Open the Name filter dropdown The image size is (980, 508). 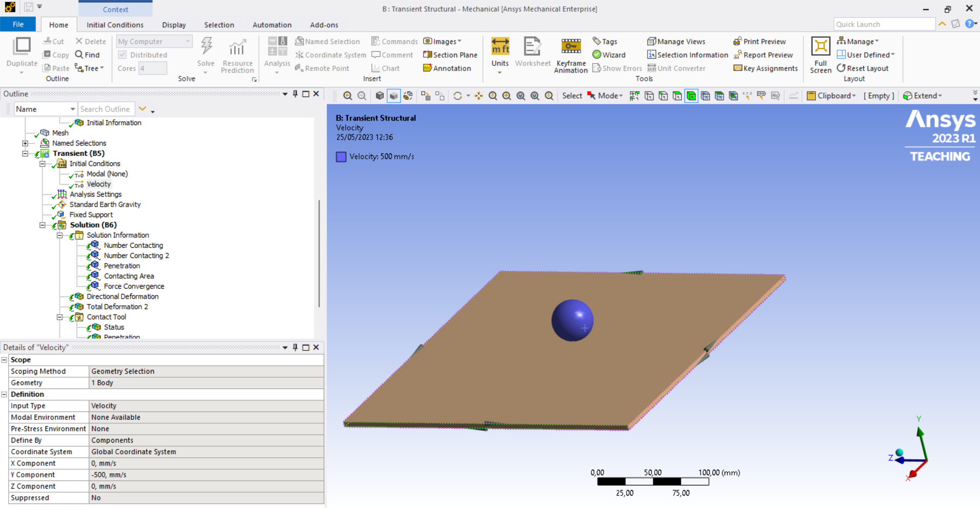72,109
